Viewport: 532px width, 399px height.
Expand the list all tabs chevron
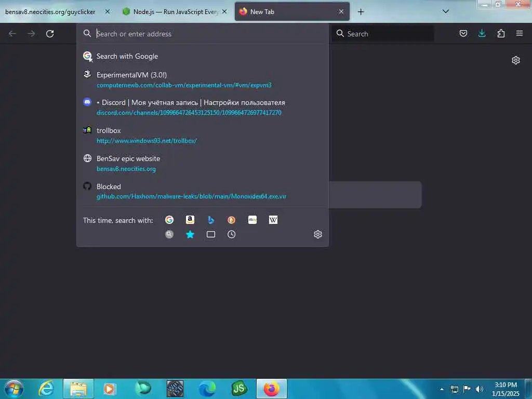tap(445, 11)
